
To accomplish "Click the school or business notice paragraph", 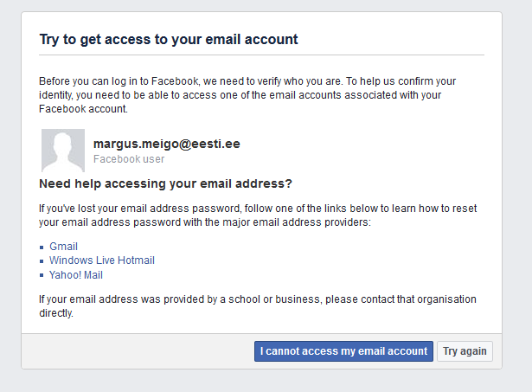I will click(258, 306).
